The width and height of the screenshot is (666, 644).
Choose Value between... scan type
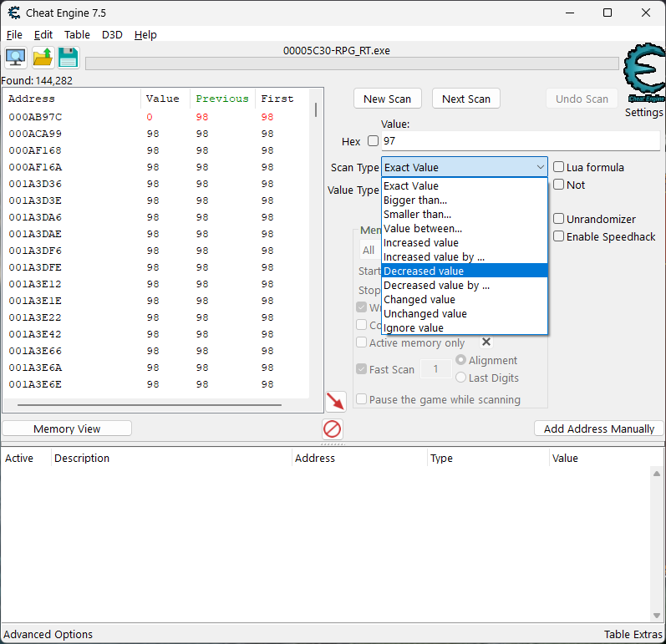[465, 228]
